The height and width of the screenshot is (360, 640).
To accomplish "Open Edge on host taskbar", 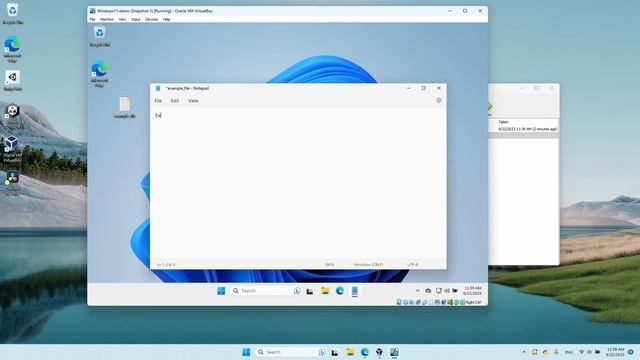I will (364, 352).
